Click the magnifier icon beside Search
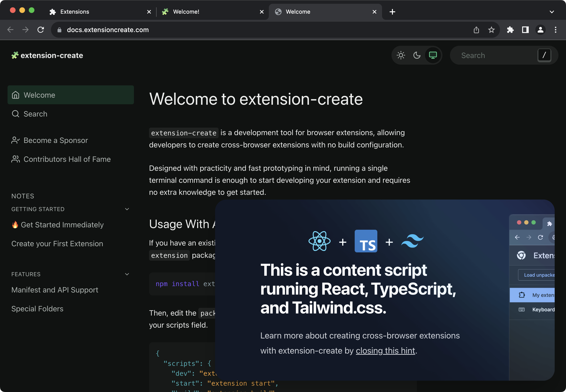Viewport: 566px width, 392px height. (x=16, y=114)
